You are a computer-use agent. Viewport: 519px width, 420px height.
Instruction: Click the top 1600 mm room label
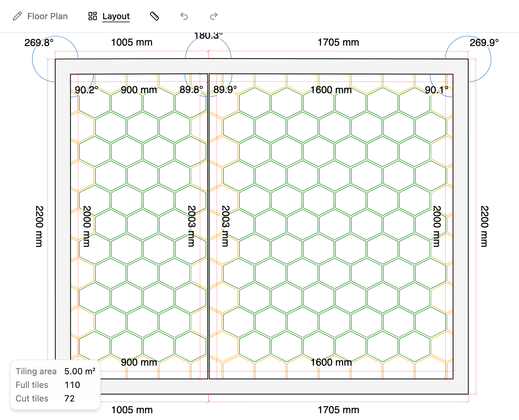331,90
